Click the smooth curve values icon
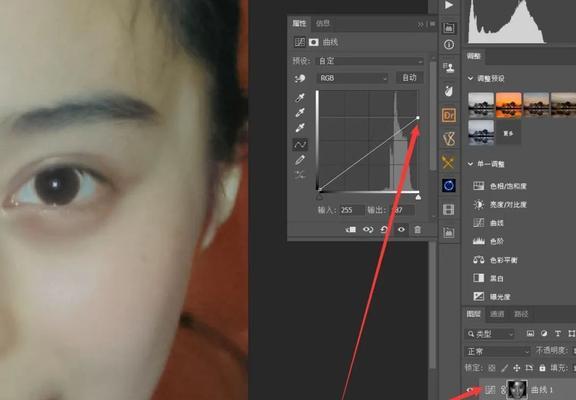576x400 pixels. 300,175
